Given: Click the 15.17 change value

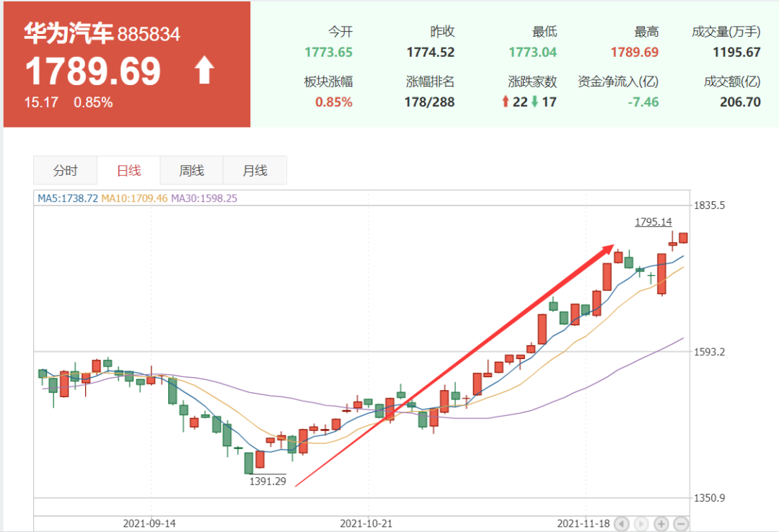Looking at the screenshot, I should point(41,103).
